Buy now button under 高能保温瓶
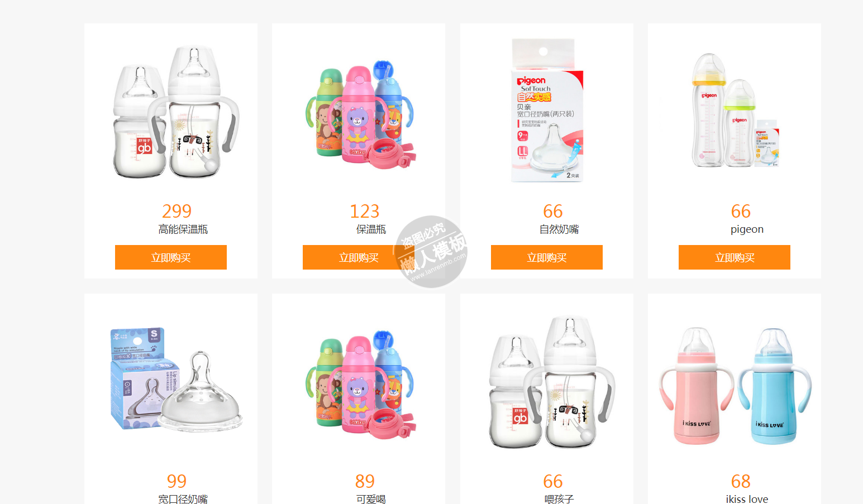Viewport: 863px width, 504px height. coord(171,257)
